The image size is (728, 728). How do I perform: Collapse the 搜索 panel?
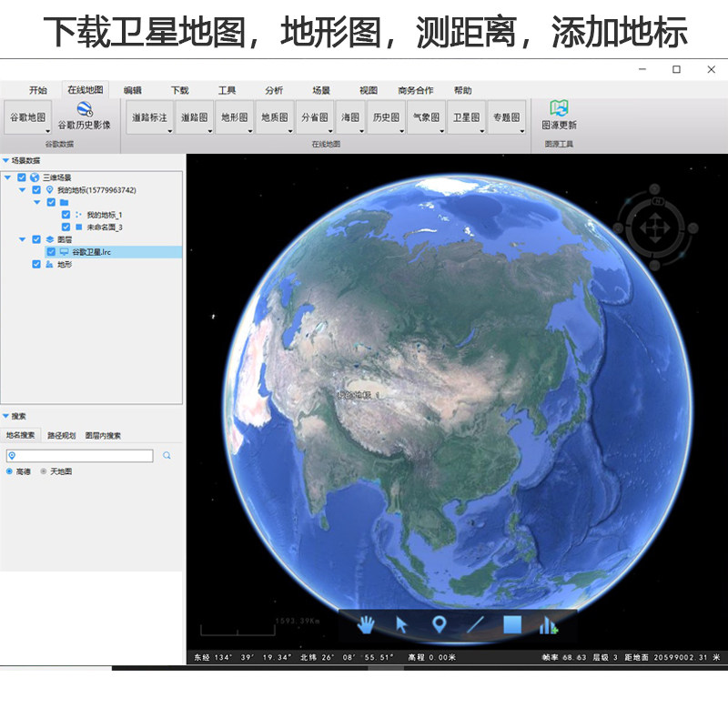point(6,416)
